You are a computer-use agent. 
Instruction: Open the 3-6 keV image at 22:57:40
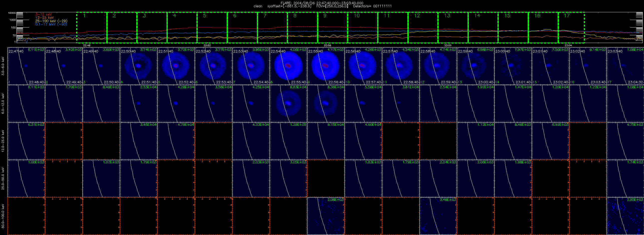click(400, 66)
